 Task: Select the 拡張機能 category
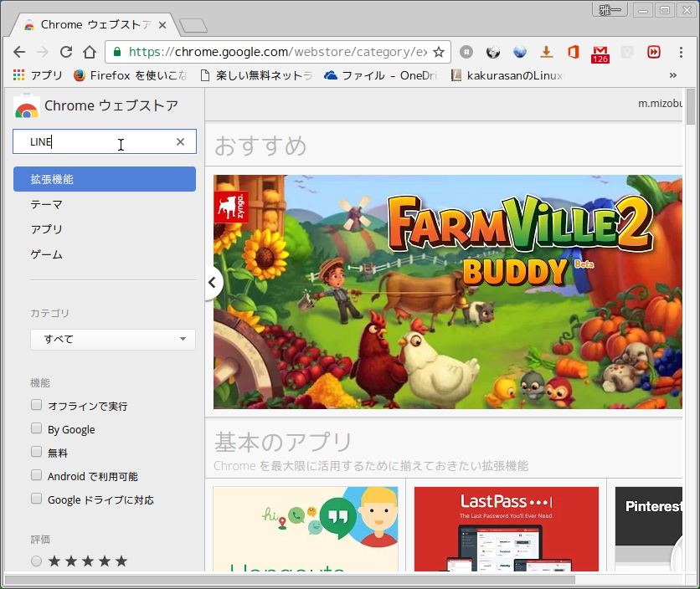click(105, 179)
